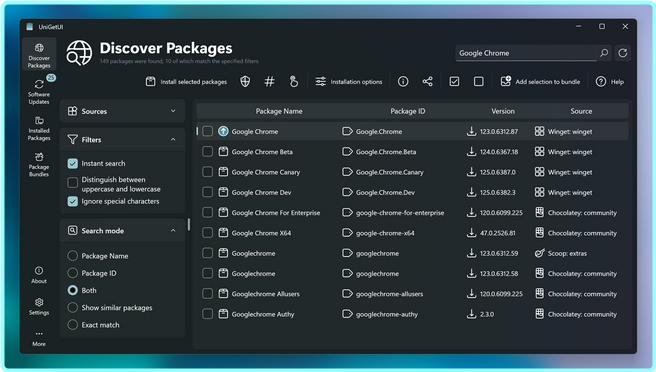
Task: Open Installation options
Action: tap(348, 82)
